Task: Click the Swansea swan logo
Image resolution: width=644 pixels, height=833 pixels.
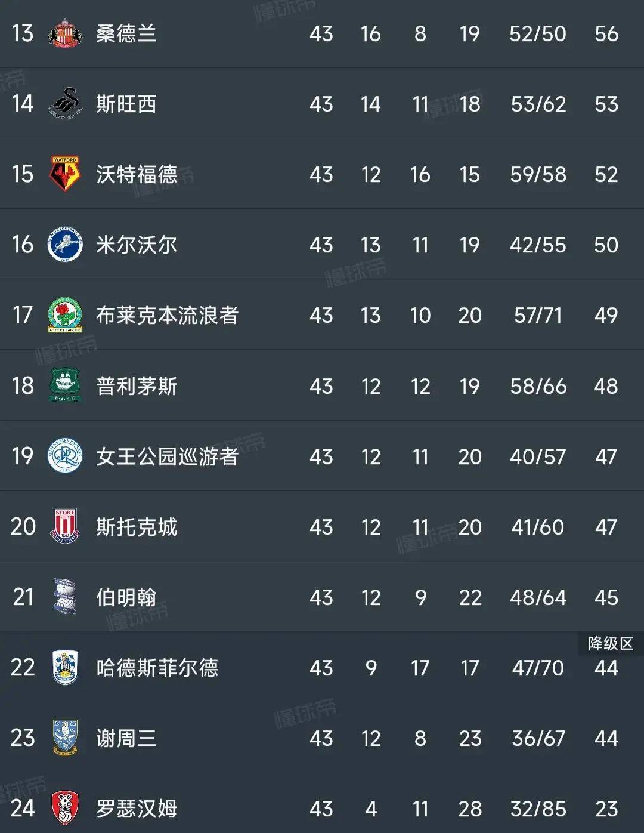Action: click(64, 104)
